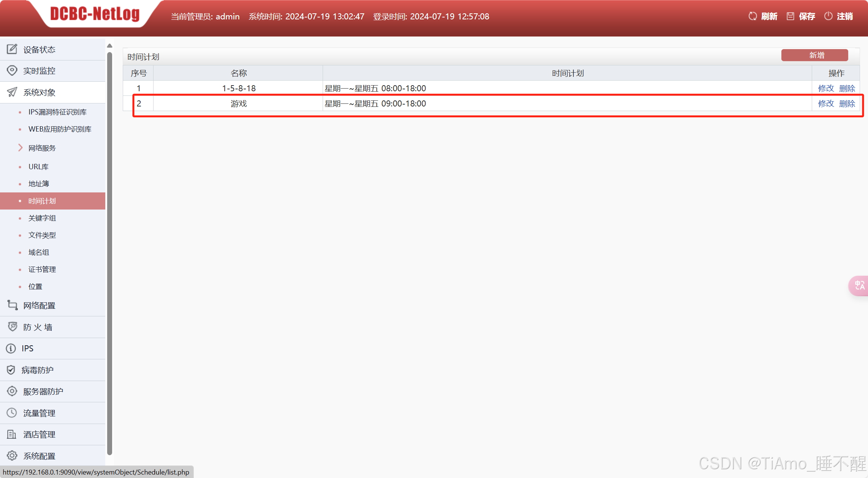
Task: Click 修改 for the 1-5-8-18 schedule
Action: [826, 88]
